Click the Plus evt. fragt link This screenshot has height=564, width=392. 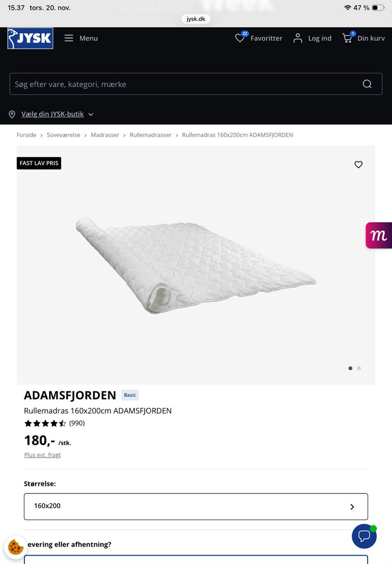click(x=42, y=455)
